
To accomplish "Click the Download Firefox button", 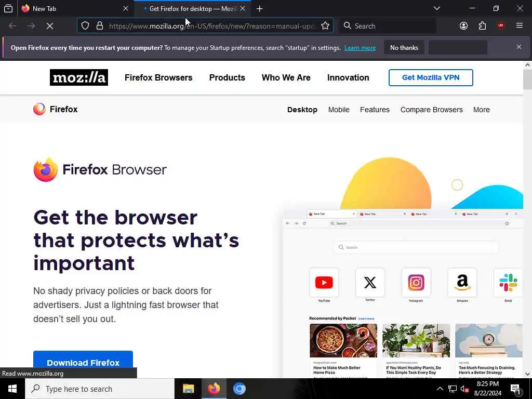I will tap(83, 362).
